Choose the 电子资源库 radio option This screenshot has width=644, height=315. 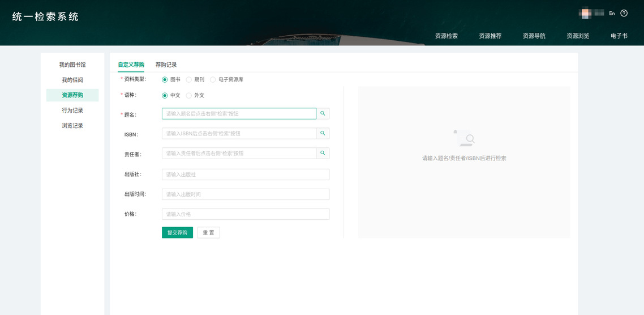[213, 79]
